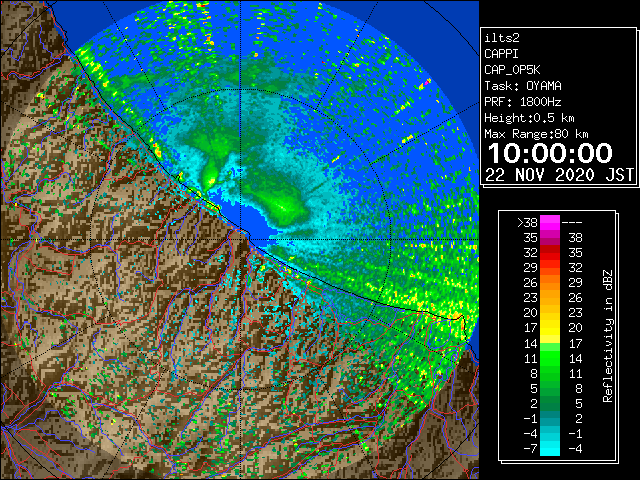640x480 pixels.
Task: Click the magenta echo spot in northeast
Action: click(427, 82)
